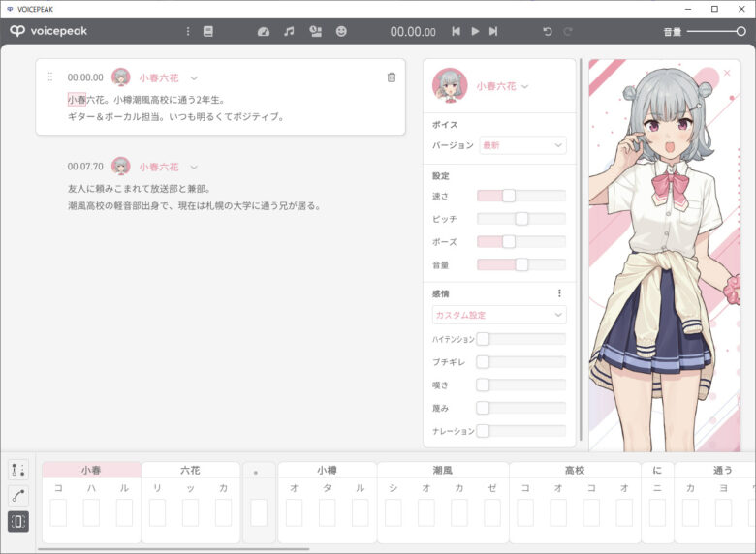Delete first text block with trash icon
Screen dimensions: 756x554
(x=392, y=77)
